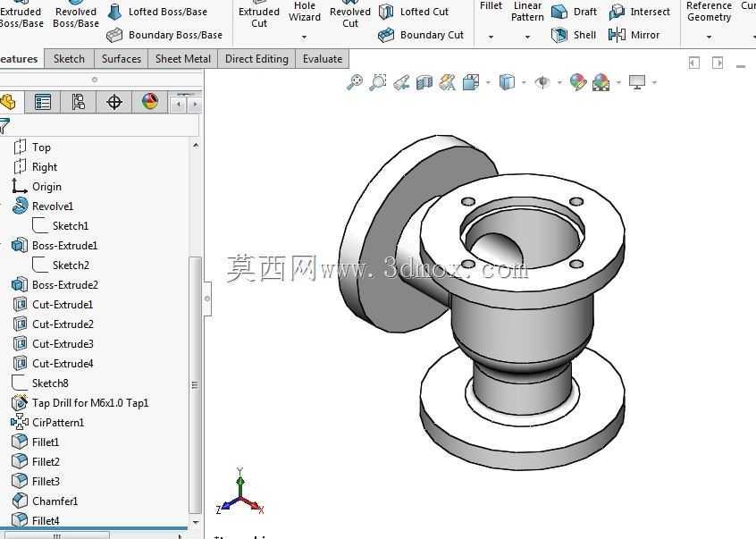Viewport: 756px width, 539px height.
Task: Switch to the Sketch tab
Action: pyautogui.click(x=69, y=59)
